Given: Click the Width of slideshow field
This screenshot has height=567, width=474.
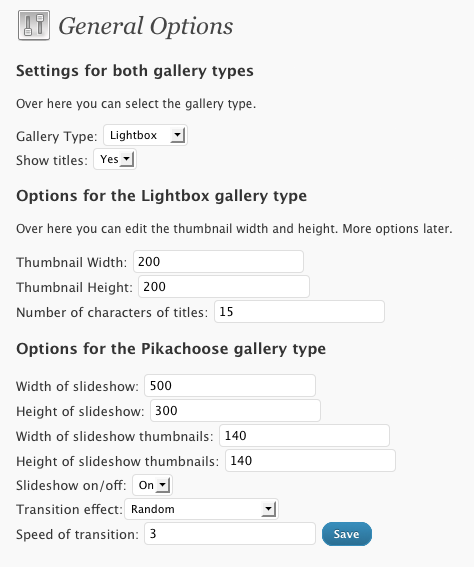Looking at the screenshot, I should coord(230,385).
